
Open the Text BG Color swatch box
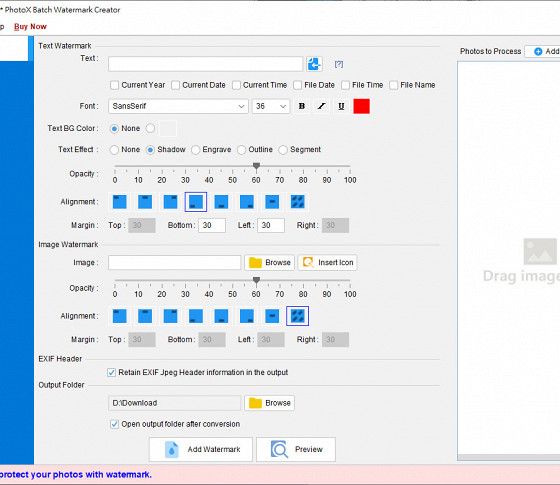coord(168,129)
